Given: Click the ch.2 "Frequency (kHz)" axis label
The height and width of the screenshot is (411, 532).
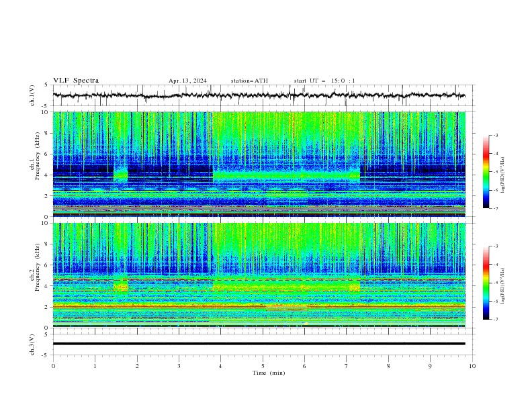Looking at the screenshot, I should (x=38, y=267).
